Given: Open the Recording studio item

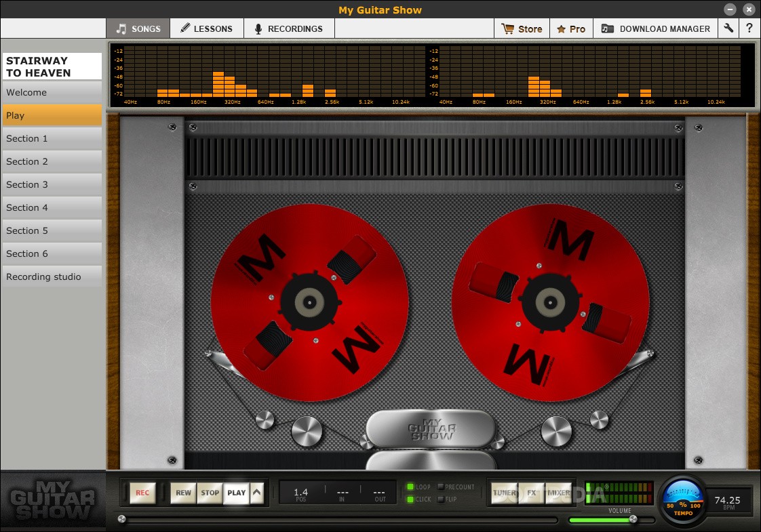Looking at the screenshot, I should (52, 277).
